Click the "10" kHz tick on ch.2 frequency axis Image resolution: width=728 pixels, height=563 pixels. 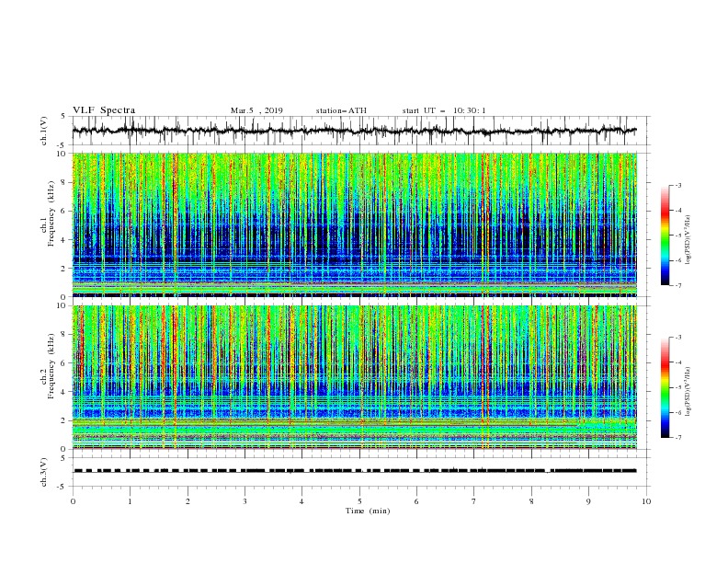[x=63, y=305]
